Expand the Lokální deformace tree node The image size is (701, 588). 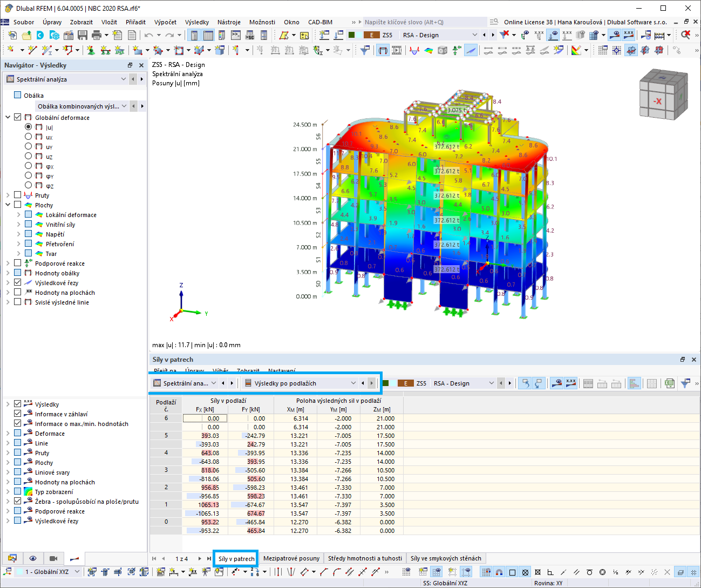19,215
